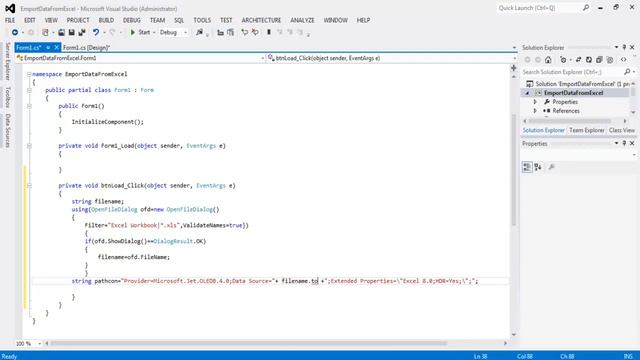The width and height of the screenshot is (640, 360).
Task: Uncomment the selected lines icon
Action: (x=255, y=32)
